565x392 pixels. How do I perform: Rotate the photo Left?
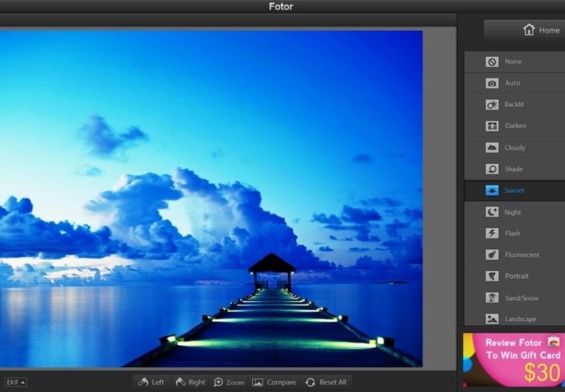(x=151, y=382)
